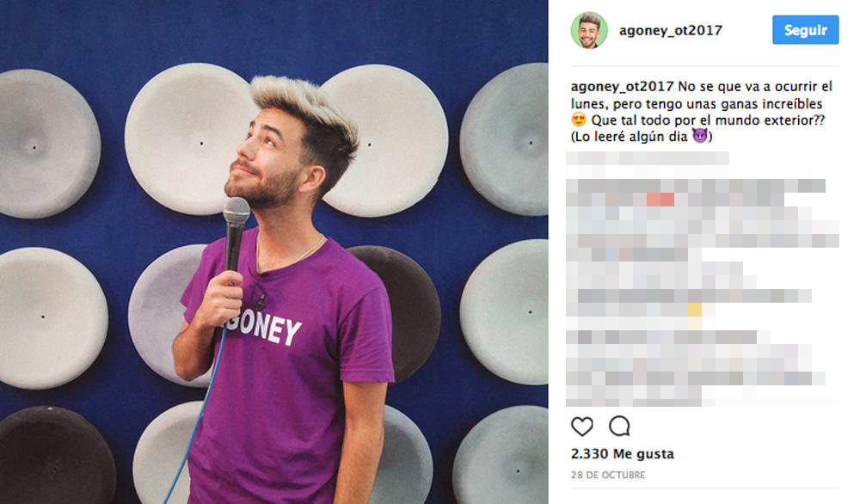Open post permalink via 28 DE OCTUBRE
Image resolution: width=860 pixels, height=504 pixels.
point(608,475)
